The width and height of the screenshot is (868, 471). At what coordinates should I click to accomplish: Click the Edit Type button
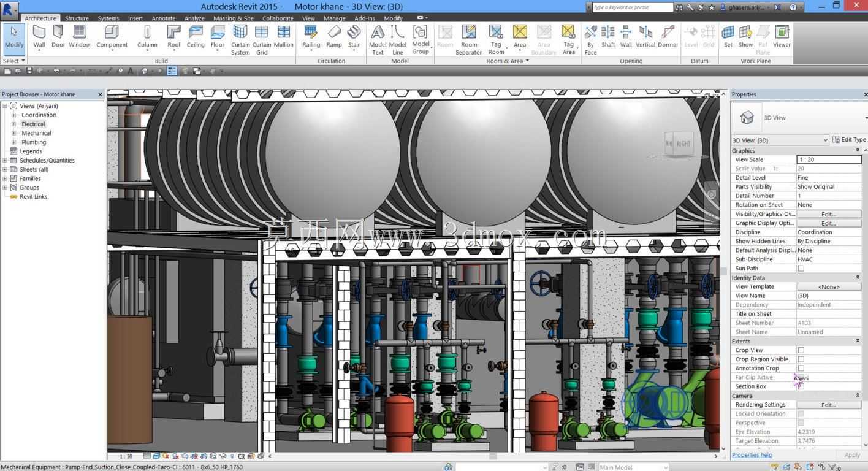[x=849, y=140]
